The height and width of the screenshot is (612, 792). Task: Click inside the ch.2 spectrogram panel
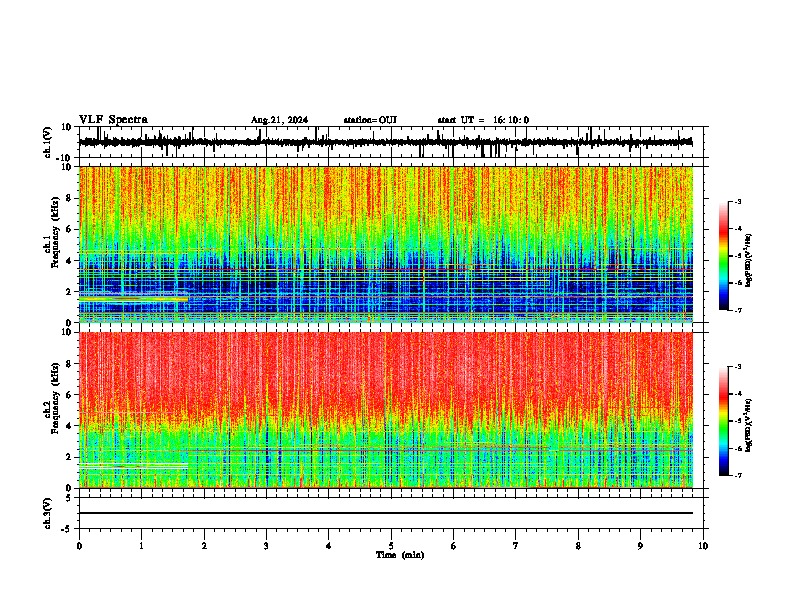pos(386,410)
